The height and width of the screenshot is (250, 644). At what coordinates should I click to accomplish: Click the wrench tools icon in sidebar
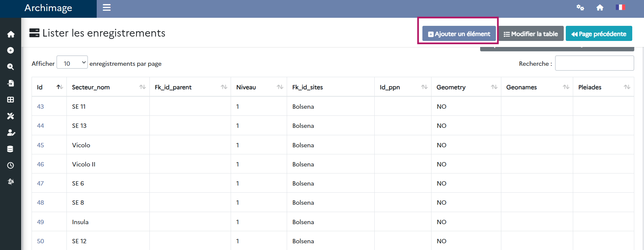coord(11,116)
